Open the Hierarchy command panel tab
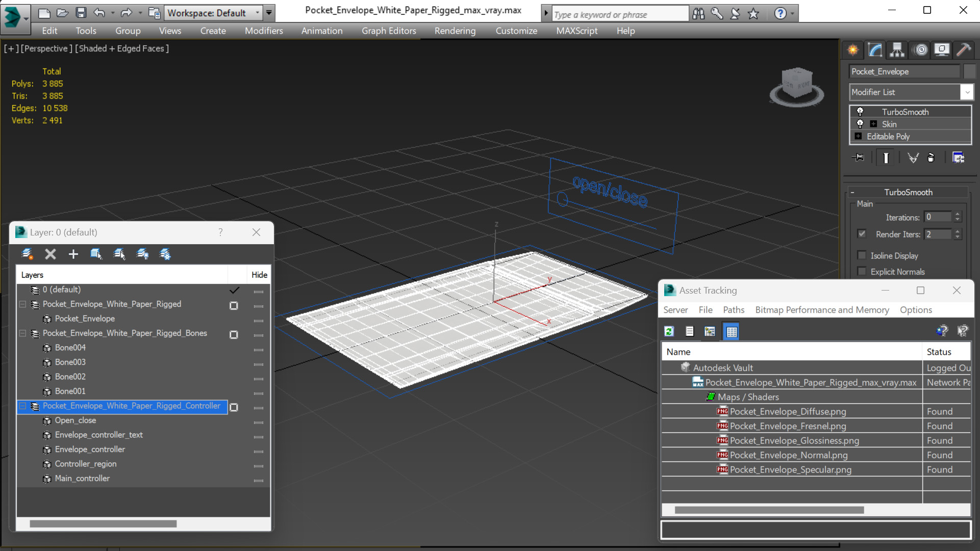 point(897,49)
